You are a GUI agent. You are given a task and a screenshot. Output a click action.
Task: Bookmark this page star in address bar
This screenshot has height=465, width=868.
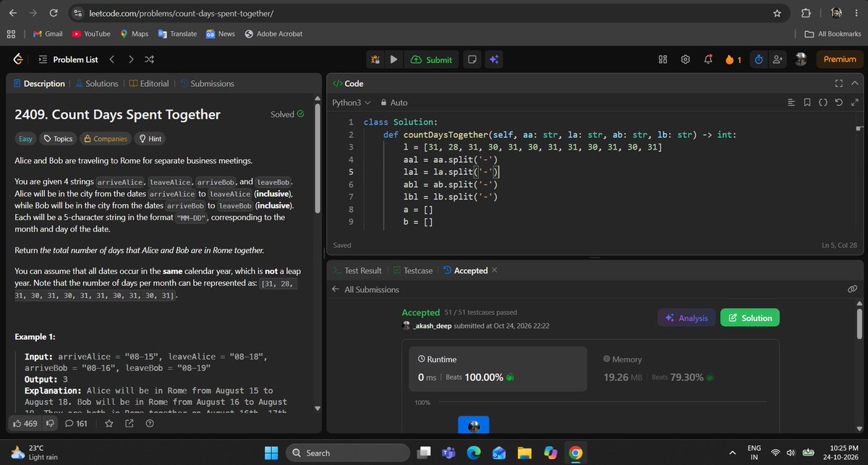click(x=777, y=13)
